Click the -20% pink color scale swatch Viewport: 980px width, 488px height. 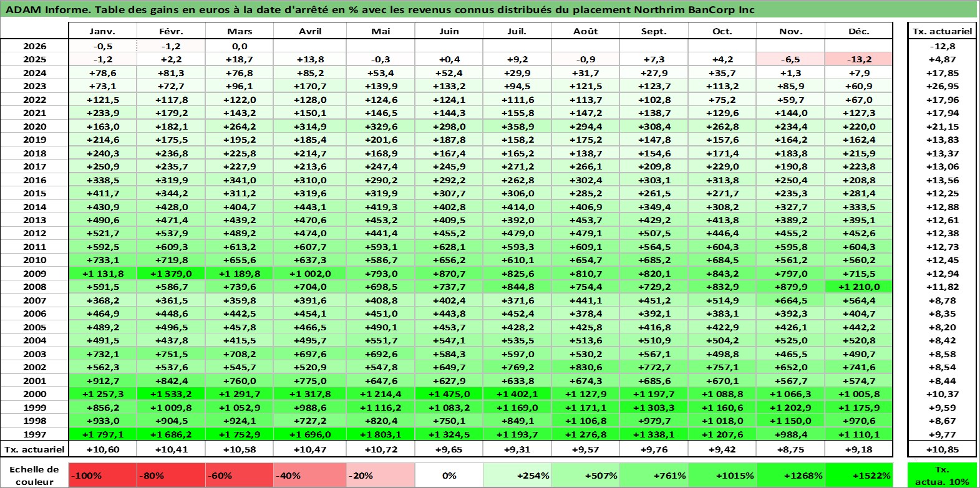[x=381, y=476]
